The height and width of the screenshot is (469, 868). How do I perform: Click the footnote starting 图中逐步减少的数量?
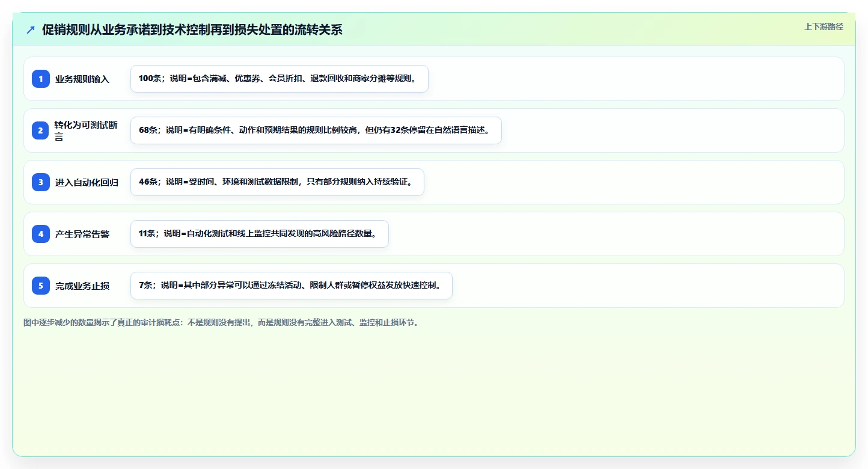click(221, 322)
